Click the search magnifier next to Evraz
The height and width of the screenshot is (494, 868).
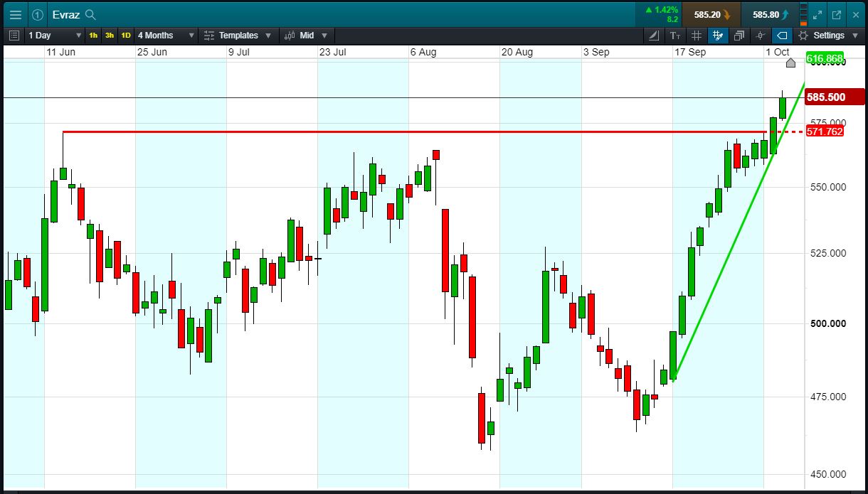pos(90,14)
